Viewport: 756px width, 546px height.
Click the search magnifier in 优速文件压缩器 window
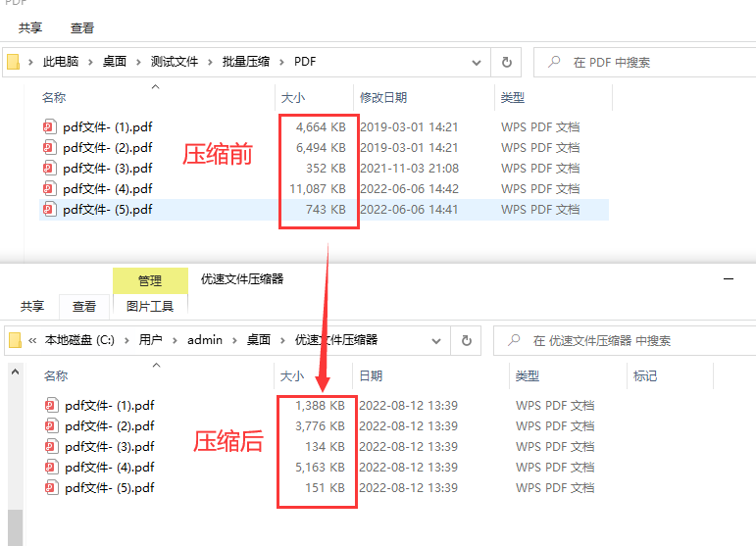(x=514, y=340)
